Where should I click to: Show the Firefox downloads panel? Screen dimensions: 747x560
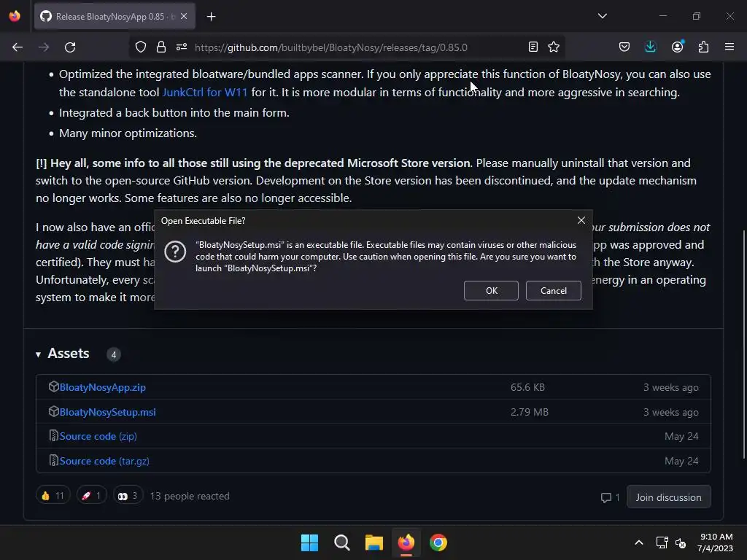click(x=650, y=47)
